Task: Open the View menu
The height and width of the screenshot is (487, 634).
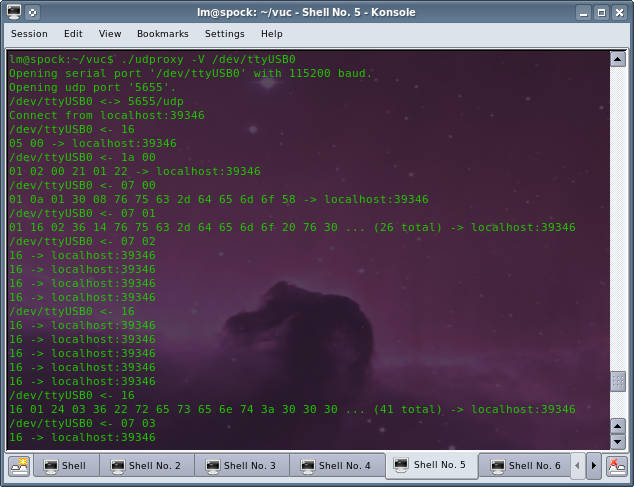Action: 110,34
